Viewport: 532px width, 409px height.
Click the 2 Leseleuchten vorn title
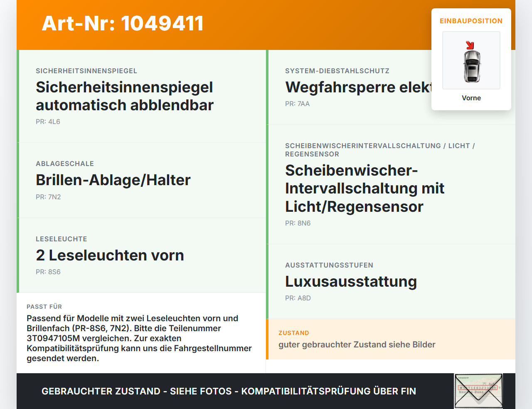pos(110,255)
